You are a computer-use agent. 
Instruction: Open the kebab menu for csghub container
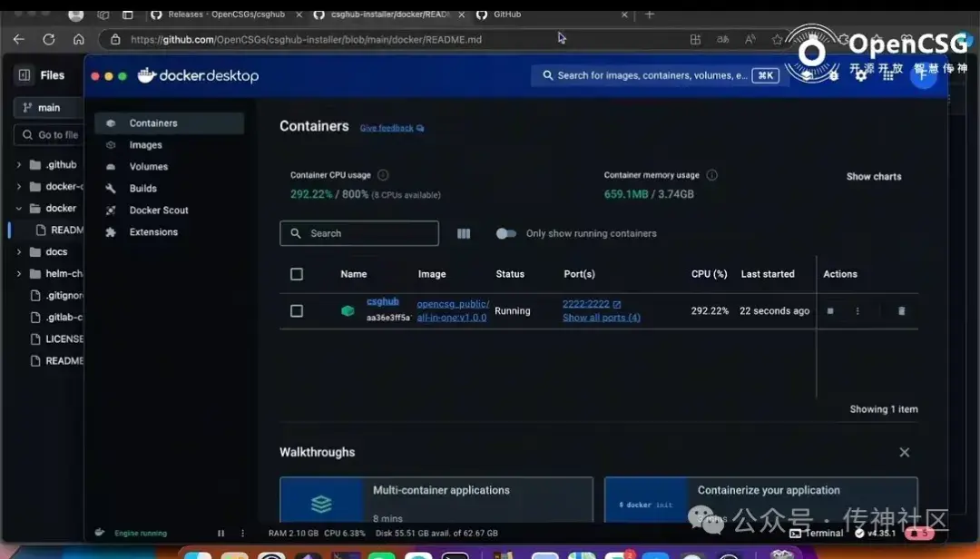tap(857, 310)
